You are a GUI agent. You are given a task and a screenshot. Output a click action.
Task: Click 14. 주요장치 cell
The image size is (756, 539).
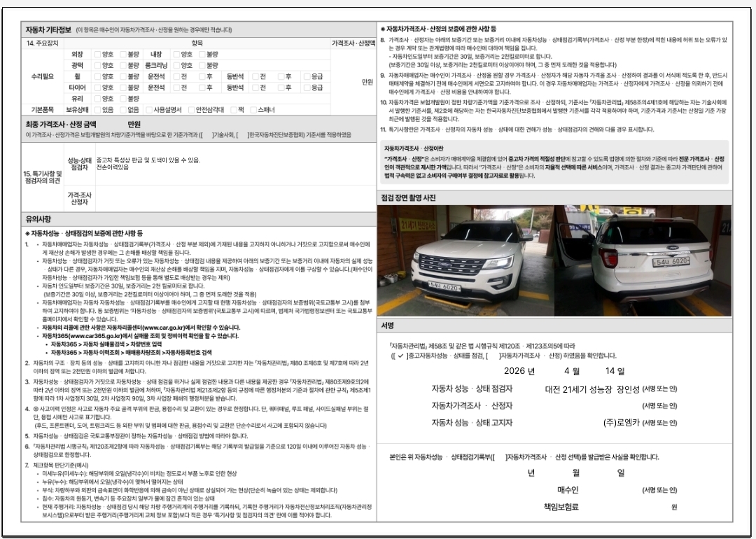[x=43, y=43]
